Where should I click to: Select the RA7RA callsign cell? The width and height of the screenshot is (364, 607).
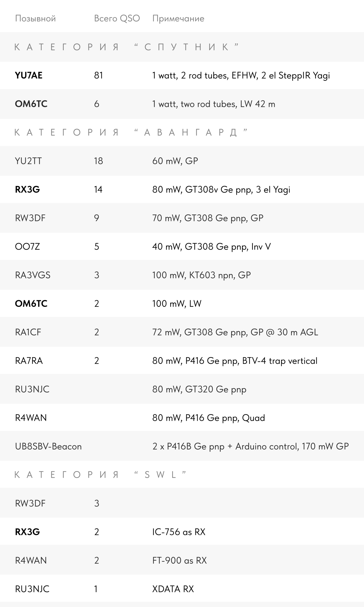coord(29,361)
